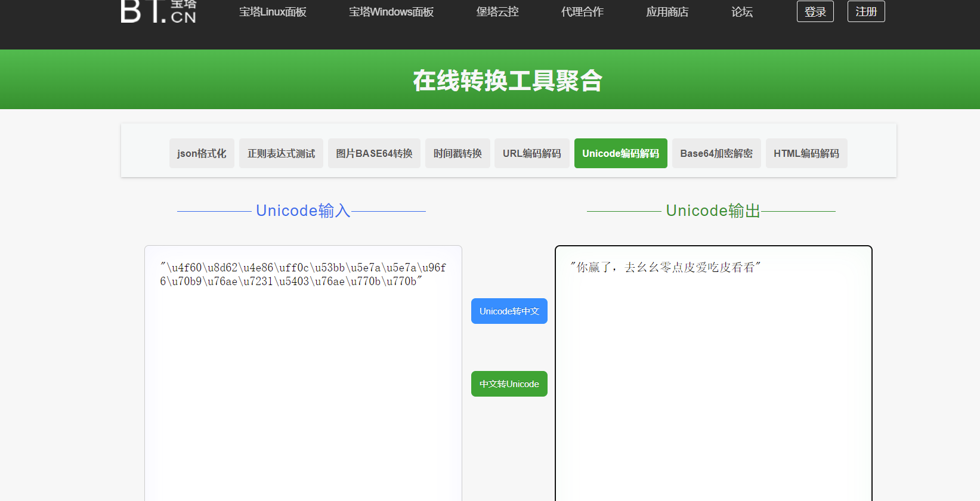The height and width of the screenshot is (501, 980).
Task: Click the 登录 login button
Action: tap(815, 11)
